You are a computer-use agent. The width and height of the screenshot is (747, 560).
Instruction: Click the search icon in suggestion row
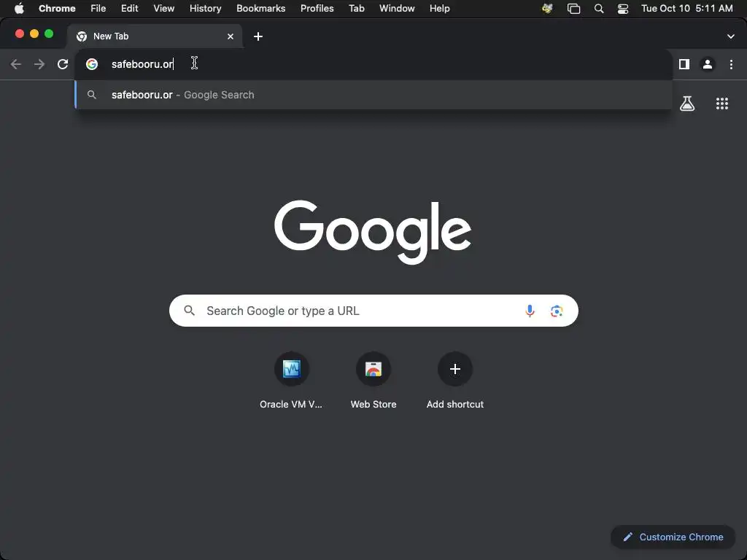click(x=92, y=95)
